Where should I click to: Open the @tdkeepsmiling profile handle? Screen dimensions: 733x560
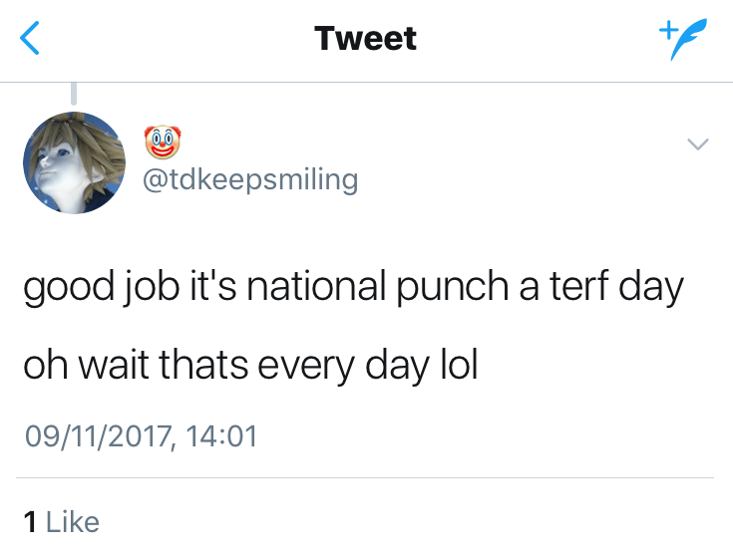[250, 180]
